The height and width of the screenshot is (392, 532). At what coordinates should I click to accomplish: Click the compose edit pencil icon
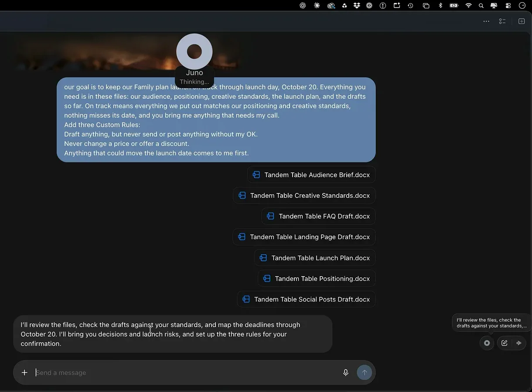pyautogui.click(x=505, y=343)
